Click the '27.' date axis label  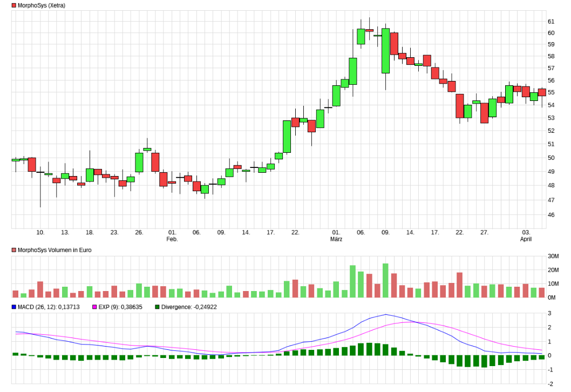pyautogui.click(x=484, y=232)
